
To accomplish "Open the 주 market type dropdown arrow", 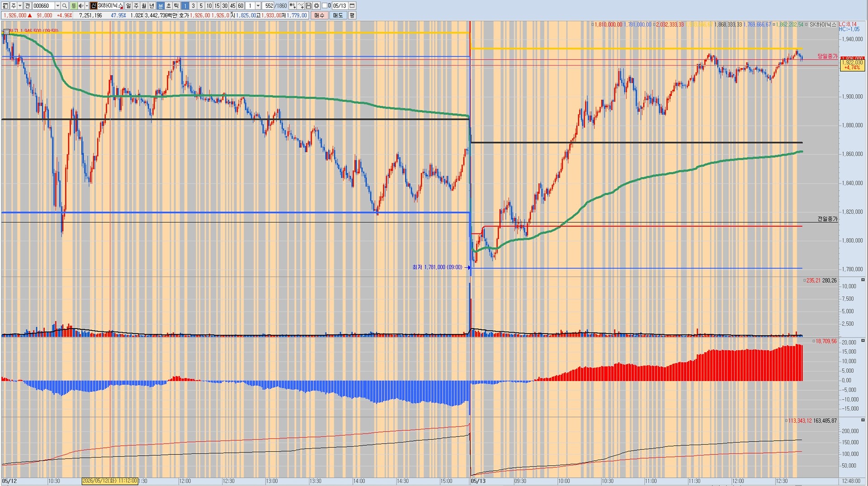I will 20,6.
